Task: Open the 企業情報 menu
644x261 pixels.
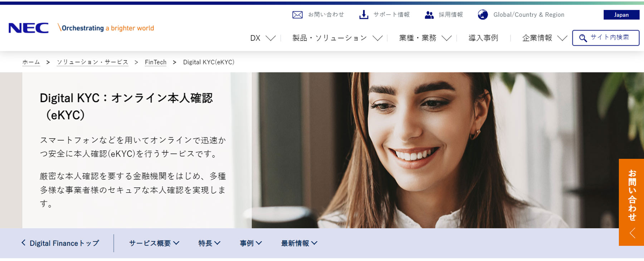Action: pyautogui.click(x=537, y=38)
